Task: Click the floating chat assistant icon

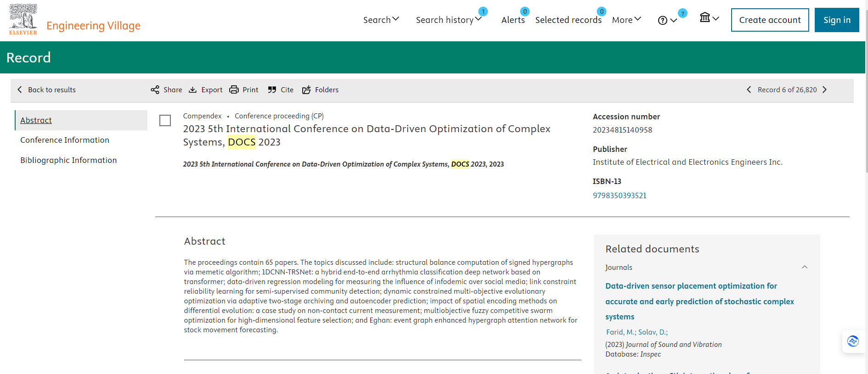Action: 853,341
